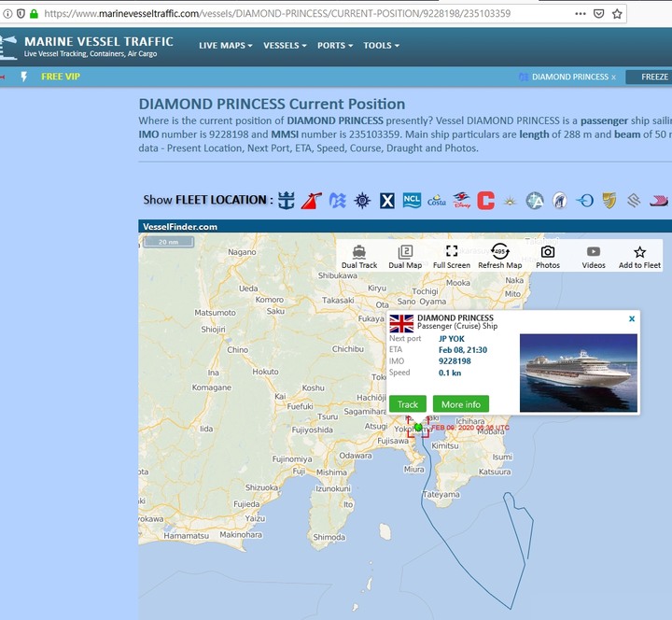Open vessel Videos
The width and height of the screenshot is (672, 620).
point(594,257)
